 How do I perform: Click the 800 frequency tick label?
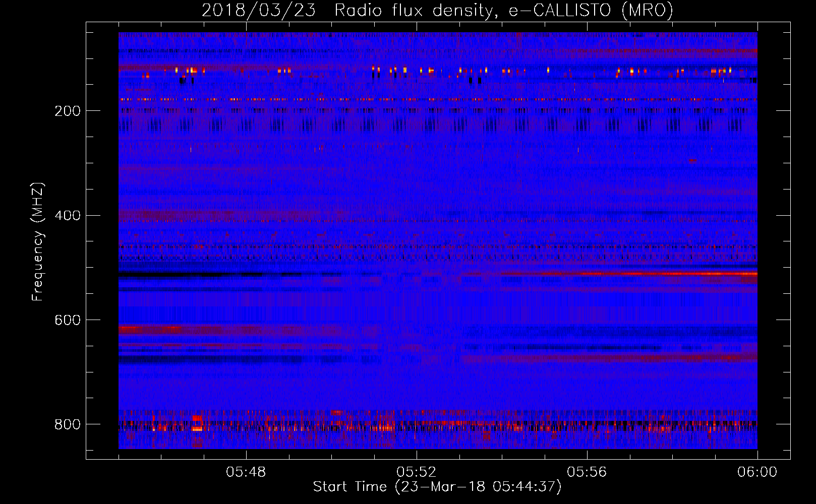pyautogui.click(x=68, y=424)
